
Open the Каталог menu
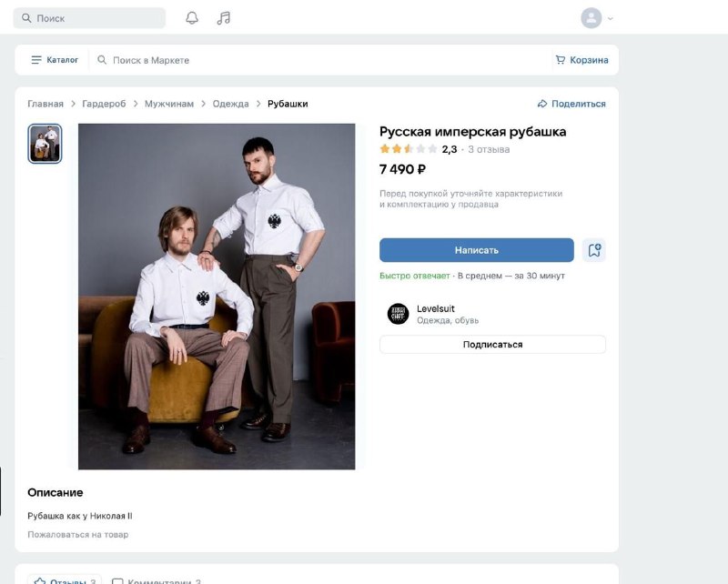[x=55, y=60]
